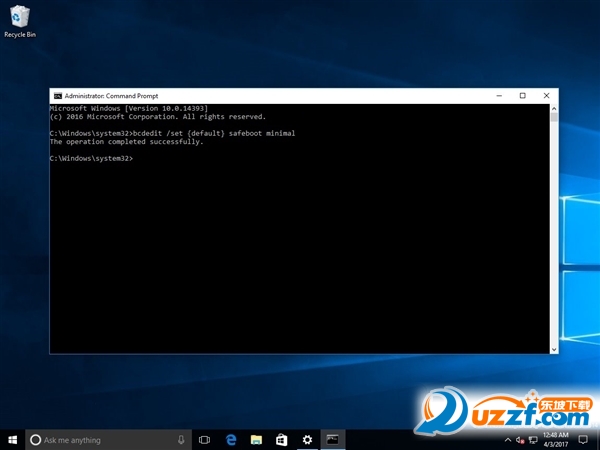Select the Command Prompt taskbar button
This screenshot has width=600, height=450.
[x=333, y=440]
